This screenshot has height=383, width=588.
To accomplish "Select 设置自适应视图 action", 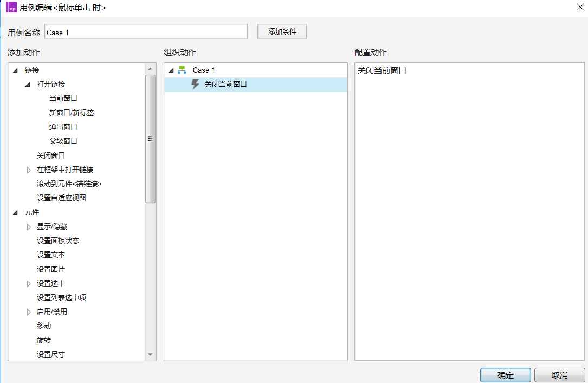I will (61, 198).
